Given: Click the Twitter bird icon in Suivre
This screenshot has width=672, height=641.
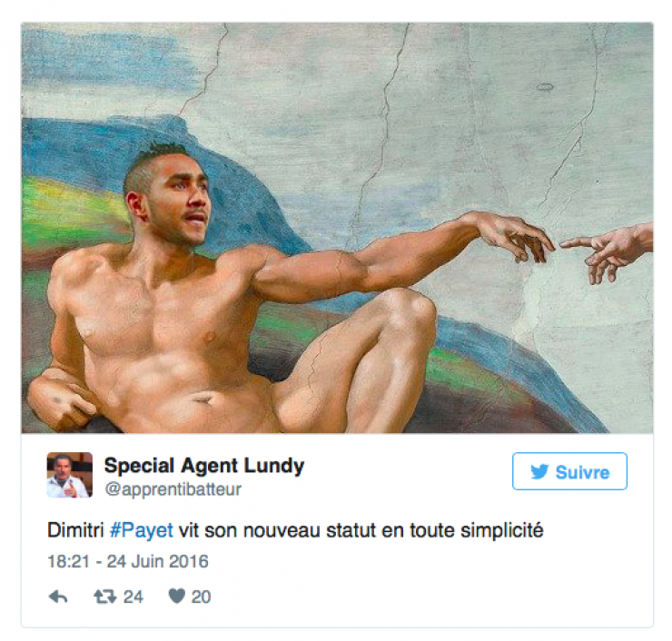Looking at the screenshot, I should [x=539, y=472].
